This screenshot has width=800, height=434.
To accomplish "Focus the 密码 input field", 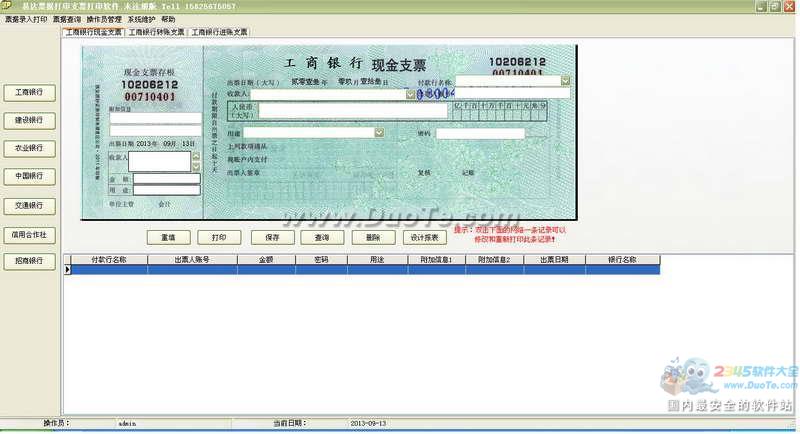I will point(480,134).
